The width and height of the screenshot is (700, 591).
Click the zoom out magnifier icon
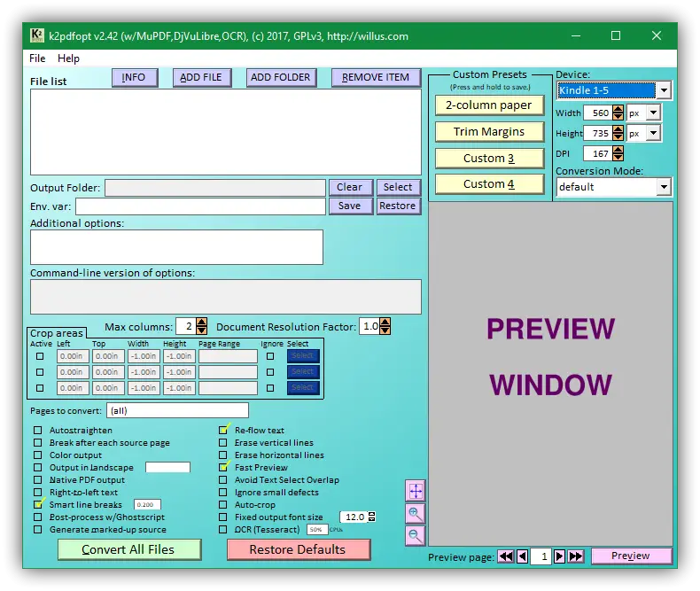[x=416, y=535]
